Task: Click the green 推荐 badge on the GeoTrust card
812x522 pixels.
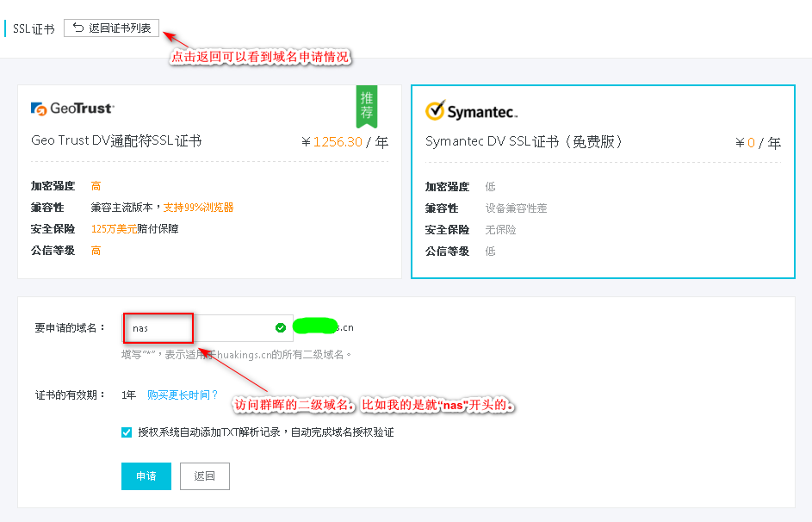Action: pyautogui.click(x=367, y=104)
